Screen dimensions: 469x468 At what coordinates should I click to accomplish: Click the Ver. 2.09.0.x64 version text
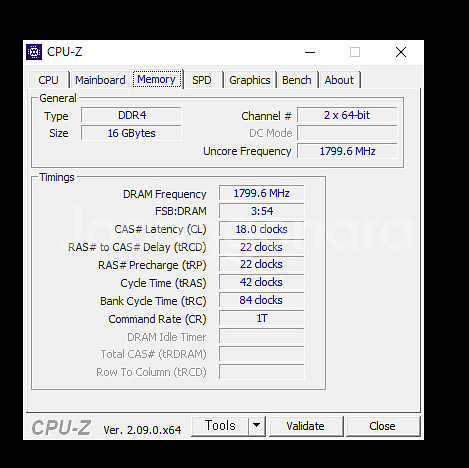pyautogui.click(x=142, y=430)
